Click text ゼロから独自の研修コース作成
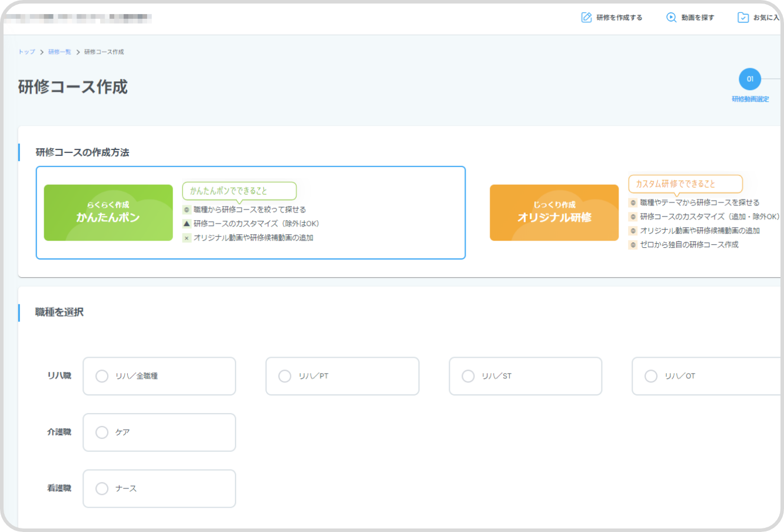Screen dimensions: 784x532 coord(689,245)
